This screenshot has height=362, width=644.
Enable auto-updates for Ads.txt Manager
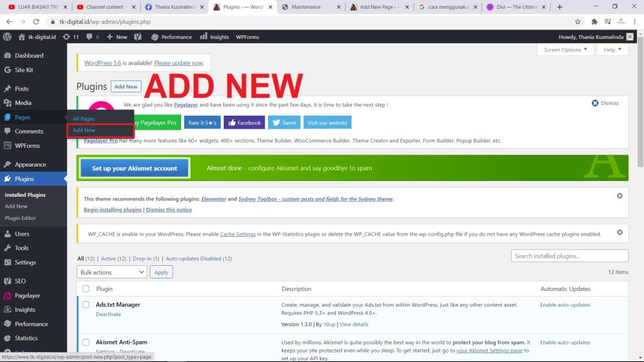pyautogui.click(x=565, y=305)
